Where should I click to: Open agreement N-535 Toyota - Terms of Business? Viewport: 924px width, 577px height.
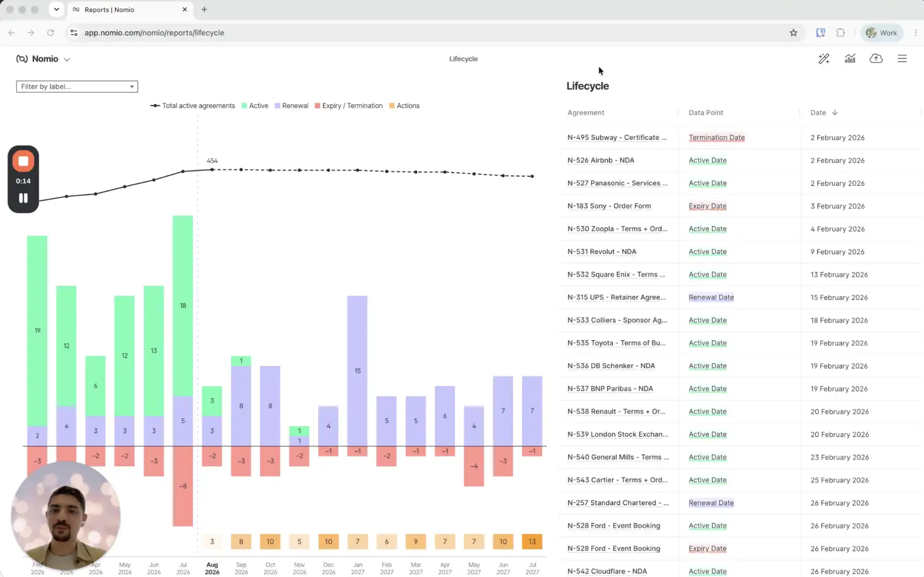(617, 343)
